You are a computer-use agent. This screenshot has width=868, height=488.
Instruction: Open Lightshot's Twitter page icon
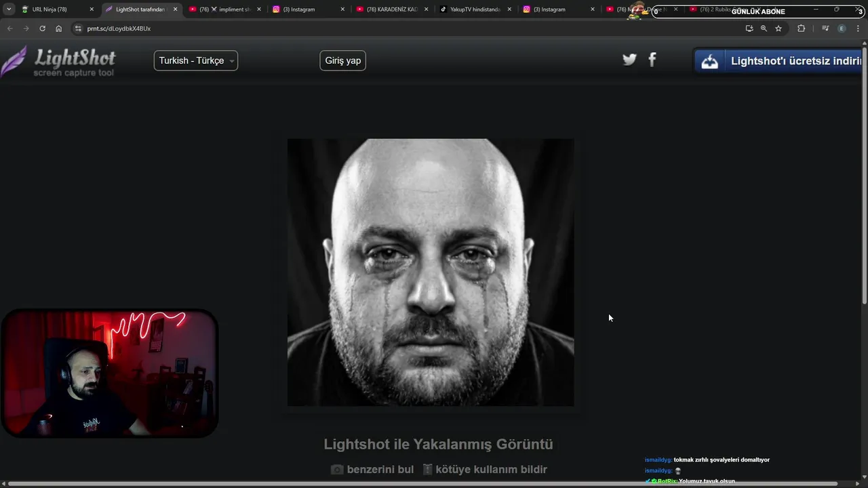(629, 60)
